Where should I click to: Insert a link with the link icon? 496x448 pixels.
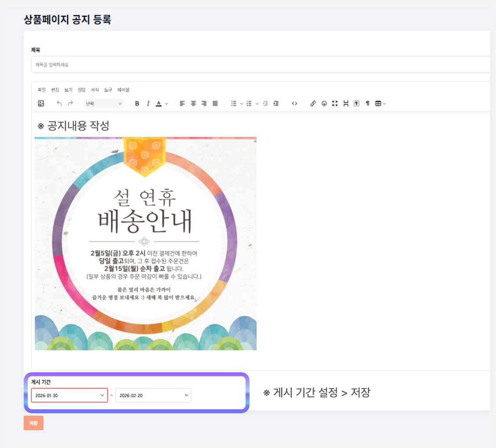tap(313, 103)
